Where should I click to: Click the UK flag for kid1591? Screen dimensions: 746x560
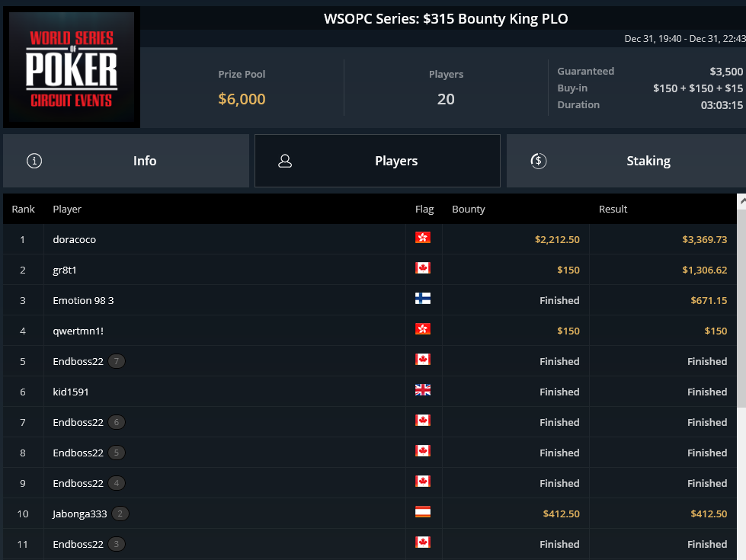pyautogui.click(x=422, y=389)
